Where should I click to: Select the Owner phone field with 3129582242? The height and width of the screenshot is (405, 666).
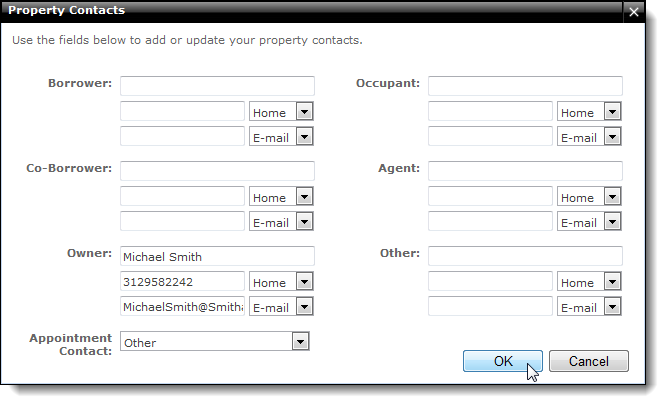click(x=182, y=281)
